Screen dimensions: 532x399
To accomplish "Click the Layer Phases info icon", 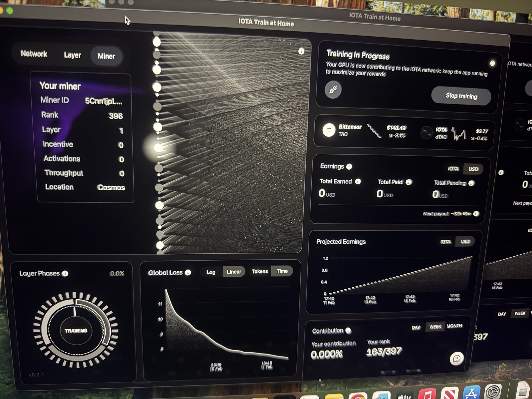I will (x=65, y=274).
